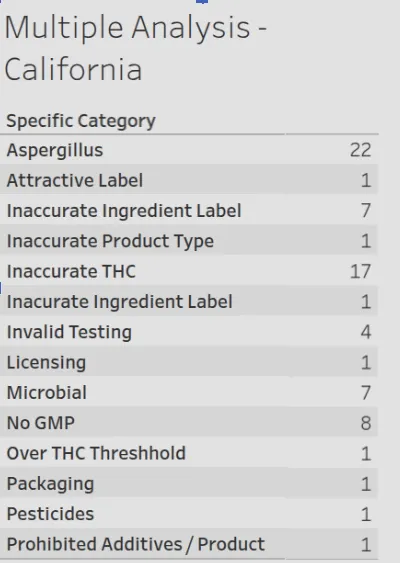400x563 pixels.
Task: Click the Aspergillus count value 22
Action: (x=360, y=150)
